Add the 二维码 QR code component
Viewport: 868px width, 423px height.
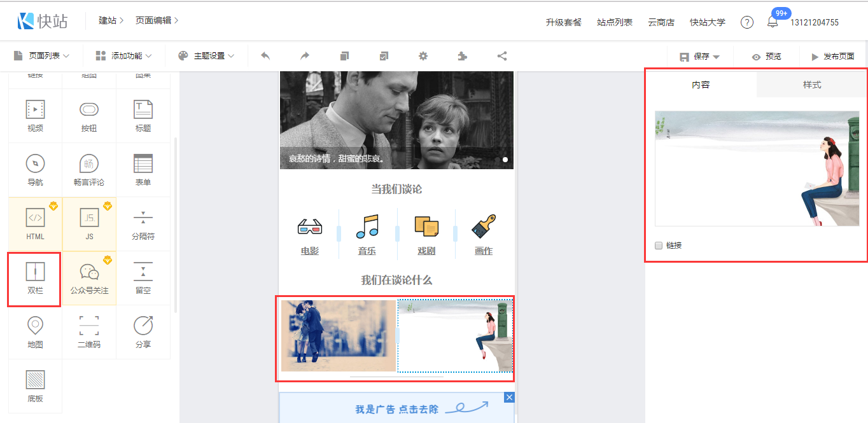[89, 331]
